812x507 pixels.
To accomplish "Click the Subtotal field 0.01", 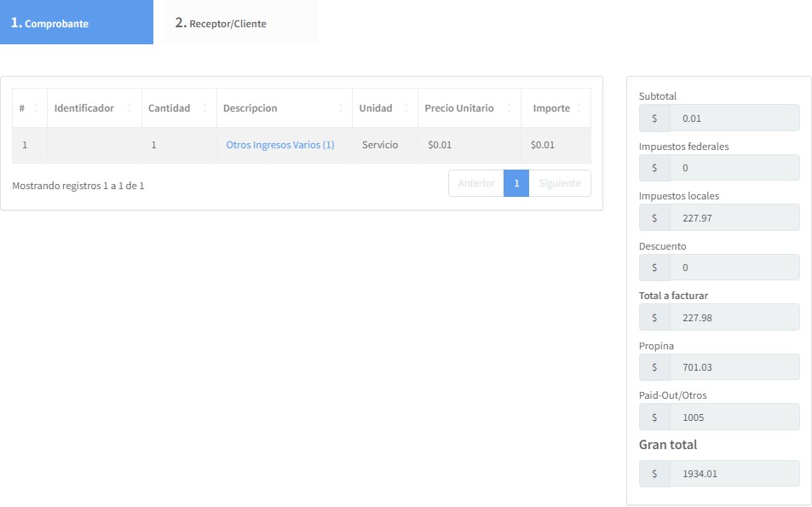I will click(734, 118).
